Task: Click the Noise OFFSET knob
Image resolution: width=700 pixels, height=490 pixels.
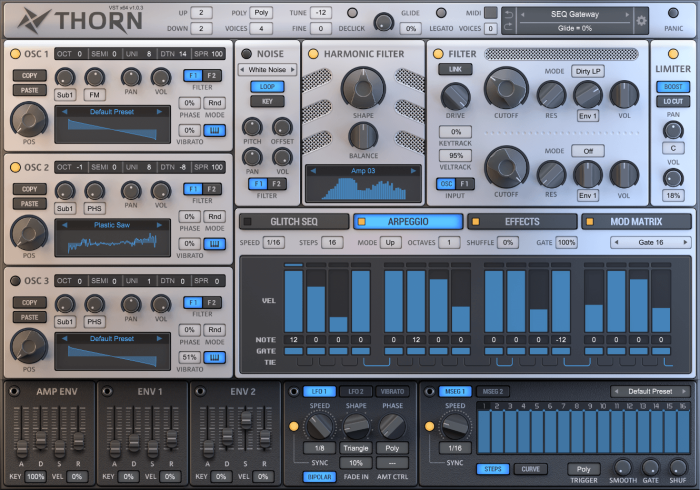Action: click(282, 127)
